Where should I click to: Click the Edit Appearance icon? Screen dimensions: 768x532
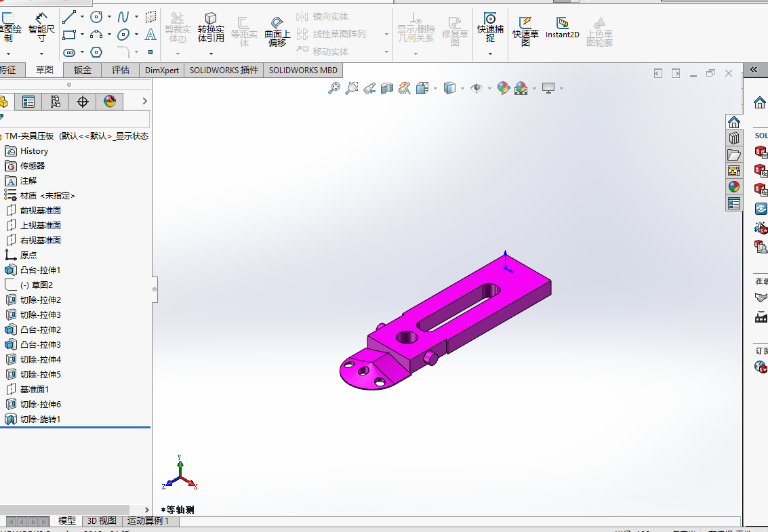[504, 88]
